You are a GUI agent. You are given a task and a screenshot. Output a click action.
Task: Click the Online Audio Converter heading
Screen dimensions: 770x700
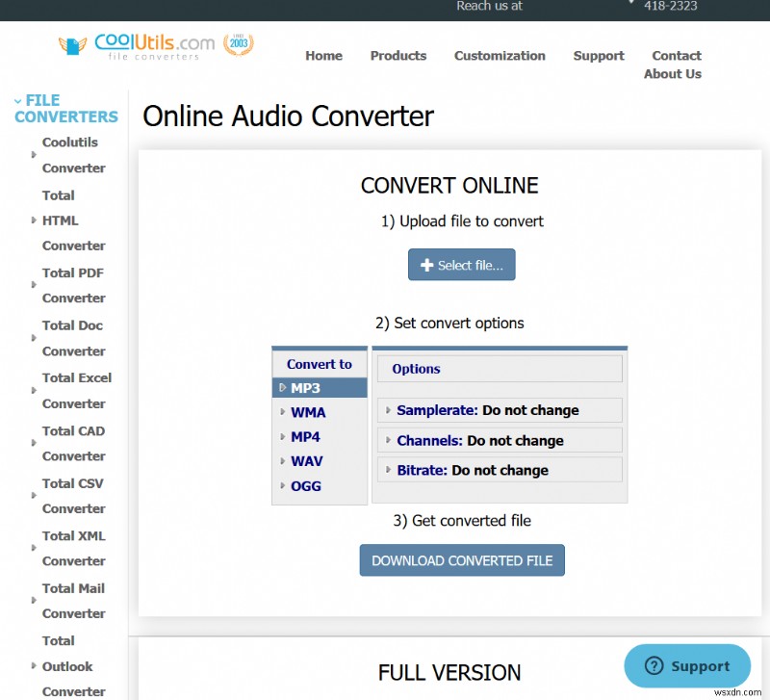[x=288, y=117]
